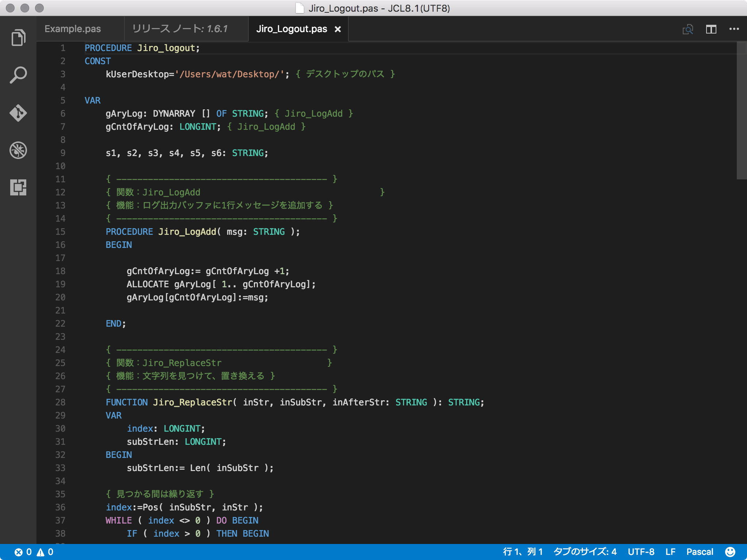Click the errors count indicator

[x=23, y=552]
